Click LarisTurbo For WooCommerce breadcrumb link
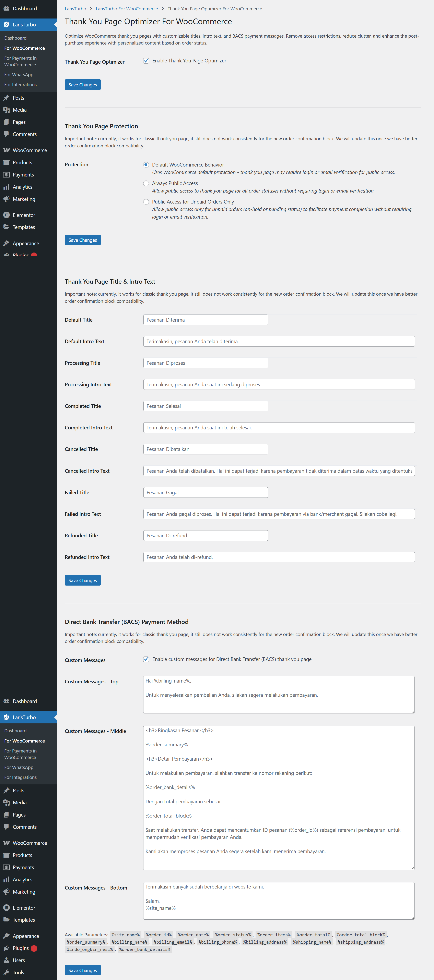 click(x=127, y=9)
